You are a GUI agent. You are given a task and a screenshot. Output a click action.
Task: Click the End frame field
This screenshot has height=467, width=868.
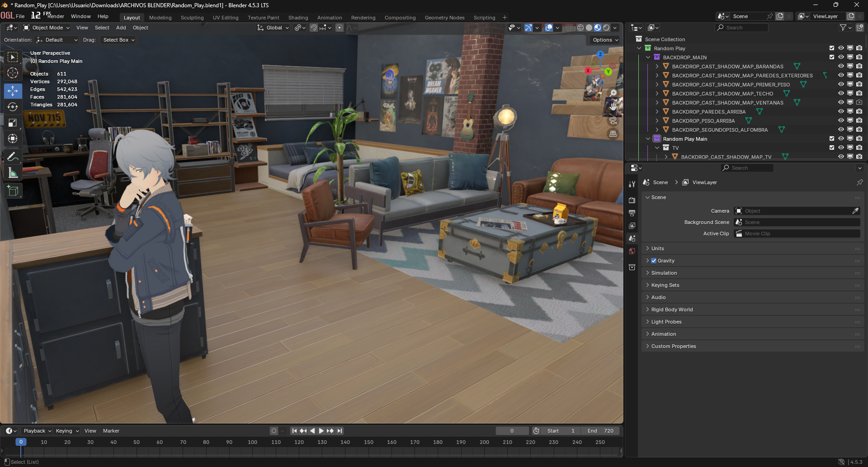[x=600, y=431]
